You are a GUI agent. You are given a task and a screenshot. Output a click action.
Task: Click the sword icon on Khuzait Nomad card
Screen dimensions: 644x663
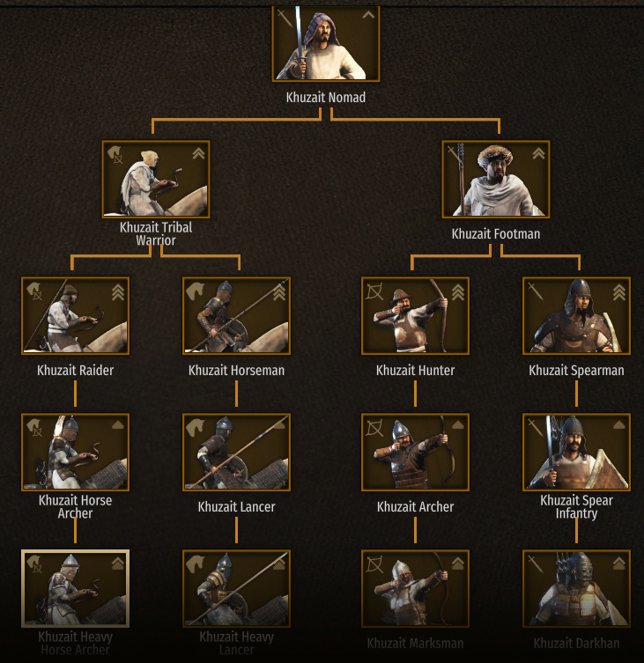click(x=285, y=18)
